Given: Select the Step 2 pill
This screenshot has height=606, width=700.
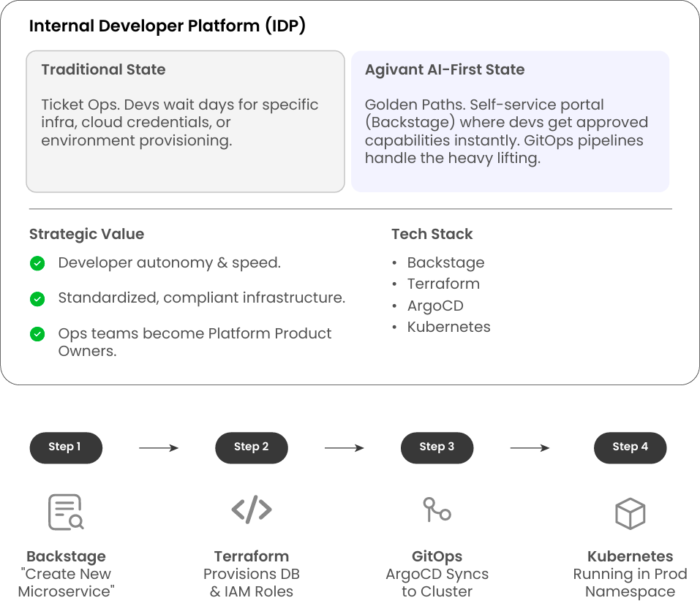Looking at the screenshot, I should [252, 447].
